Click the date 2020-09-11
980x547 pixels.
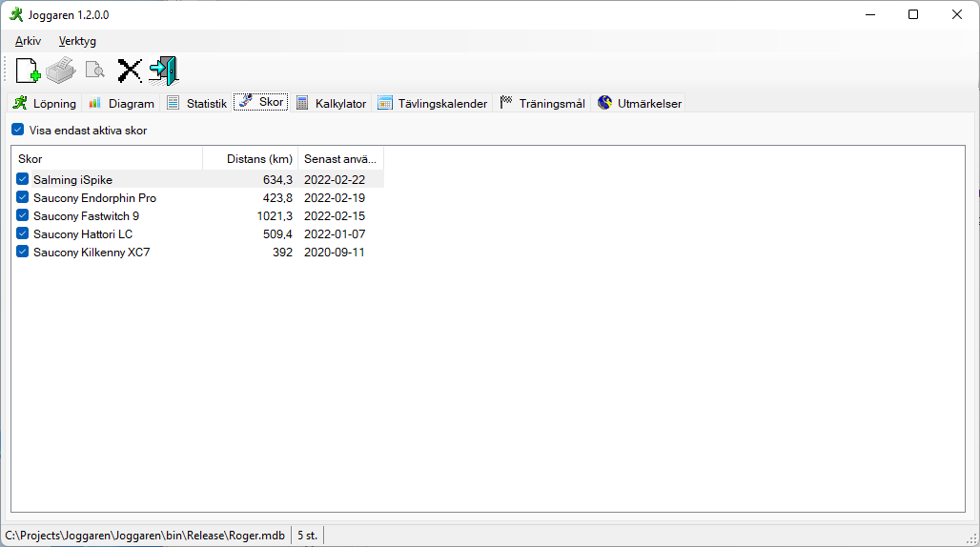(335, 253)
